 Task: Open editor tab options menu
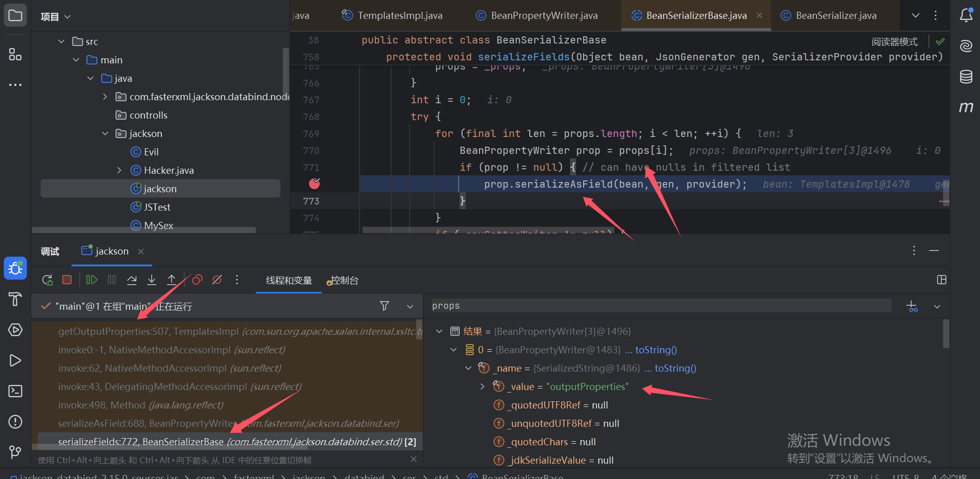[936, 15]
